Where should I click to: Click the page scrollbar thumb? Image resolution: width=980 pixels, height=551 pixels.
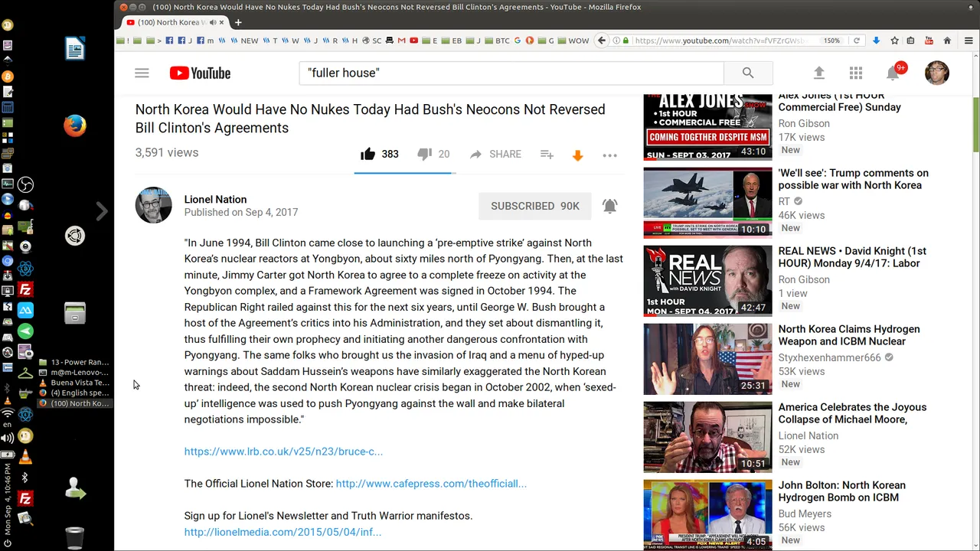click(976, 126)
